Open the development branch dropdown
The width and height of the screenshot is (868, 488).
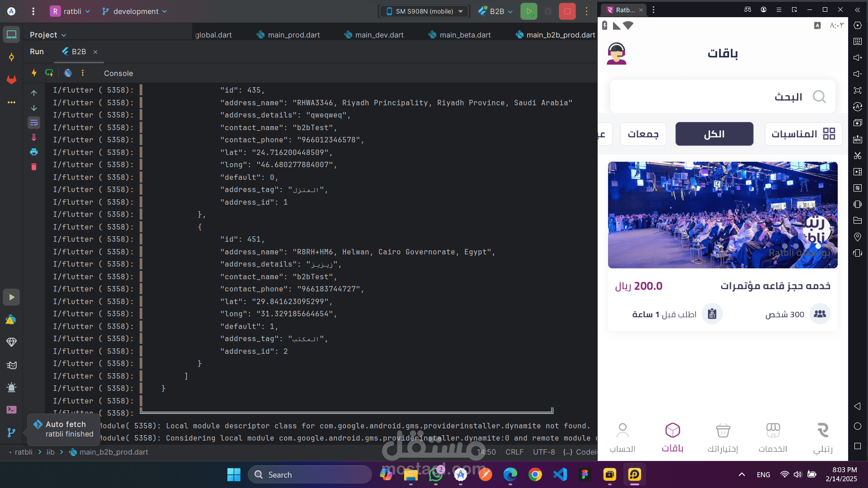point(135,11)
